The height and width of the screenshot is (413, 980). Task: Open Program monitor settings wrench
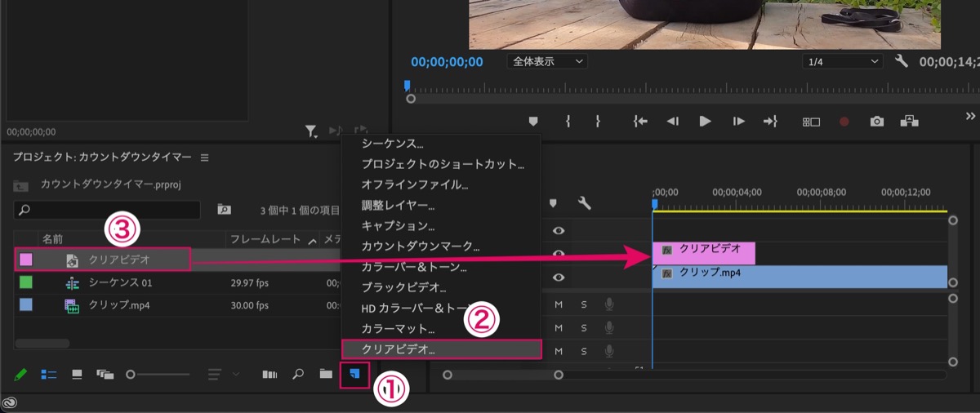click(902, 61)
